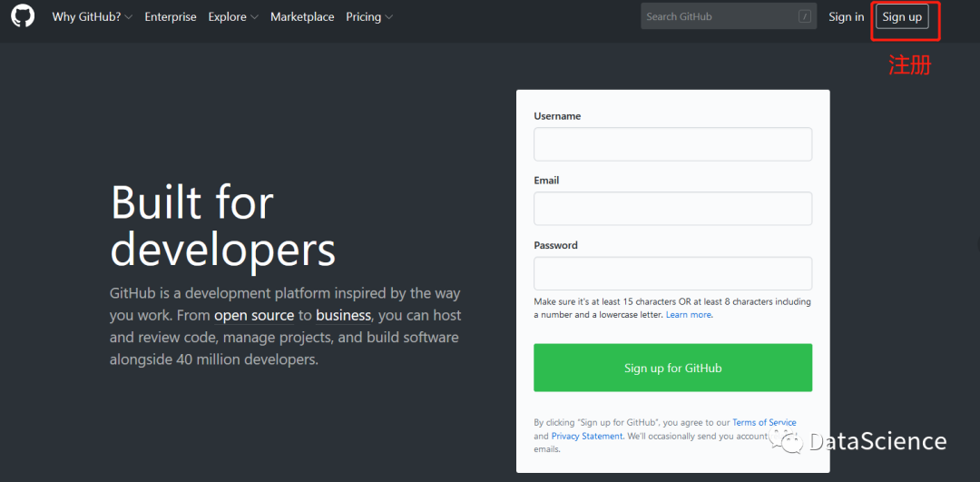The image size is (980, 482).
Task: Click the GitHub Octocat logo
Action: click(x=23, y=17)
